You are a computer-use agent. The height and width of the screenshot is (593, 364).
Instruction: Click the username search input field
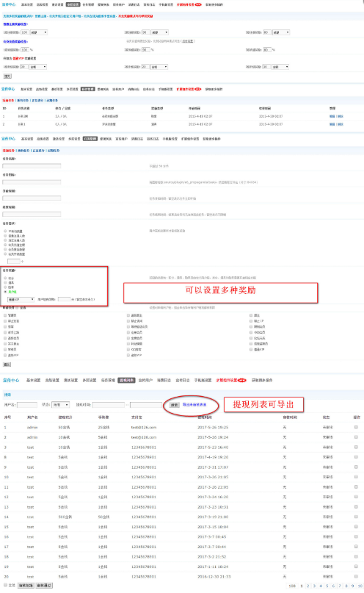tap(27, 405)
